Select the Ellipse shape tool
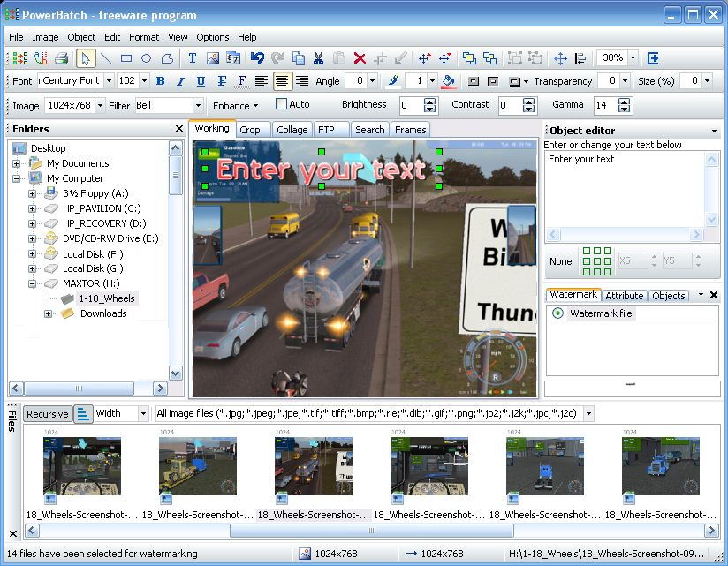This screenshot has height=566, width=728. 147,58
